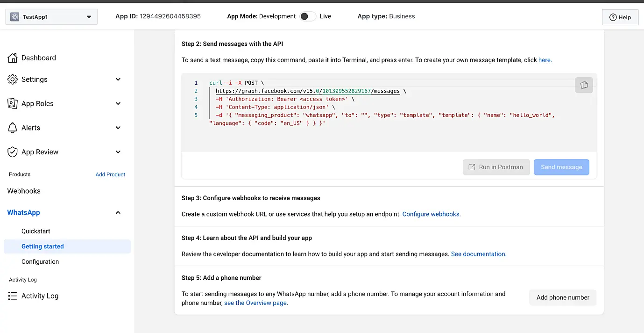Viewport: 644px width, 333px height.
Task: Toggle App Mode from Development to Live
Action: pyautogui.click(x=307, y=16)
